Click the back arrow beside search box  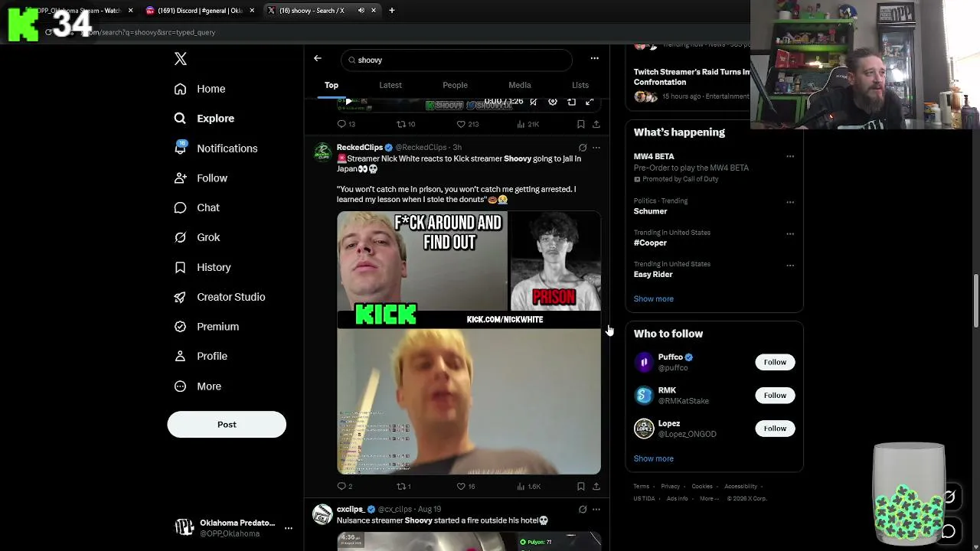pos(318,58)
